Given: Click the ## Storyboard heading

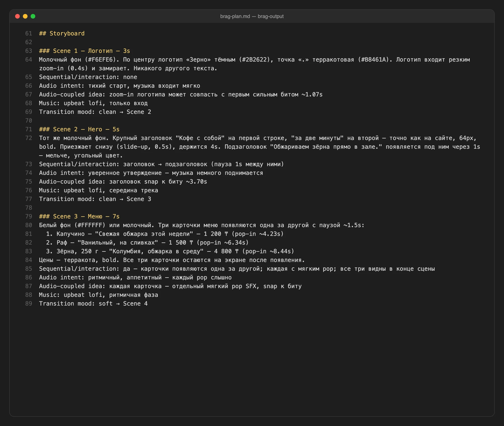Looking at the screenshot, I should click(62, 33).
